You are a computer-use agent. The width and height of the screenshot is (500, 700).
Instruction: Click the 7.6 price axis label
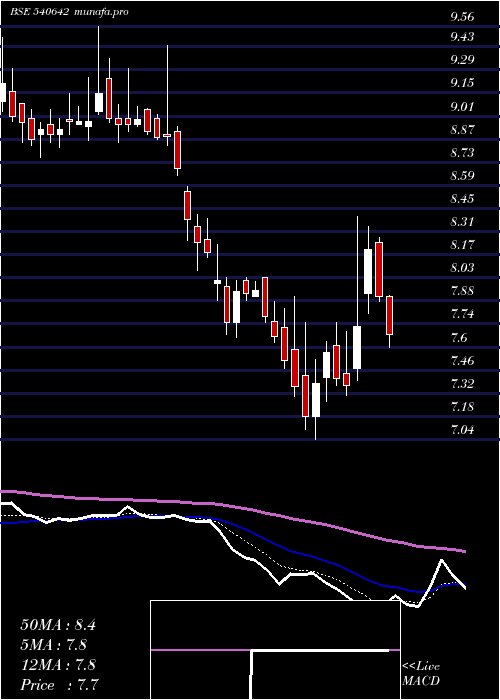[x=458, y=338]
